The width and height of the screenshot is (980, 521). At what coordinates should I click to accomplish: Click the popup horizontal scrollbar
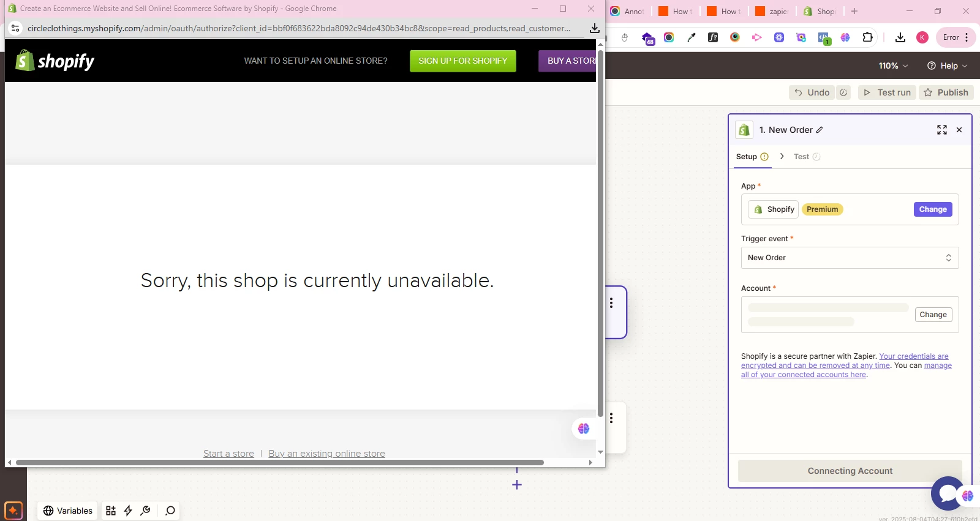280,462
